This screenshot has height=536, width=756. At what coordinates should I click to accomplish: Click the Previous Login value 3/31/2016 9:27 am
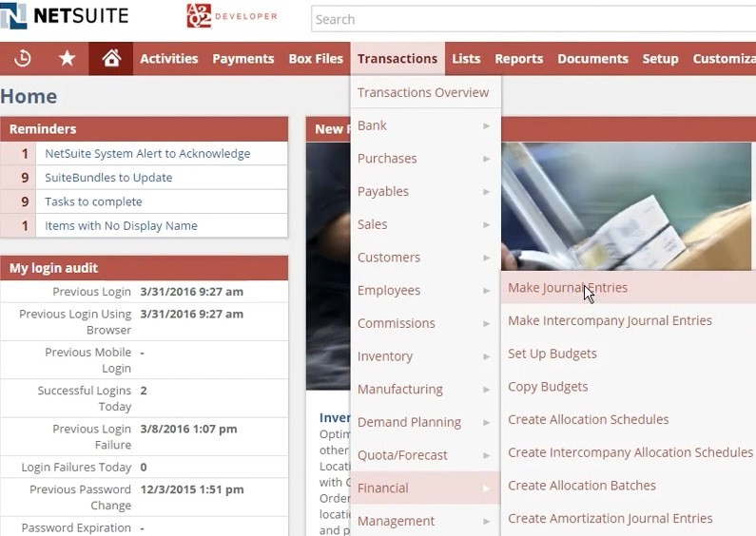coord(191,292)
